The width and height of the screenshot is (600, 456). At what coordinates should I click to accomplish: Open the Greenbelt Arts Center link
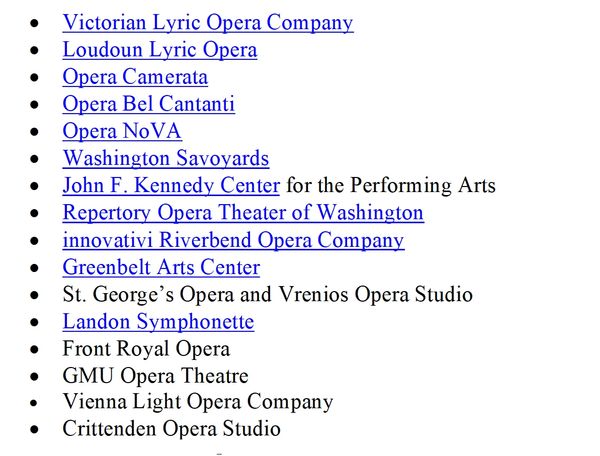161,267
